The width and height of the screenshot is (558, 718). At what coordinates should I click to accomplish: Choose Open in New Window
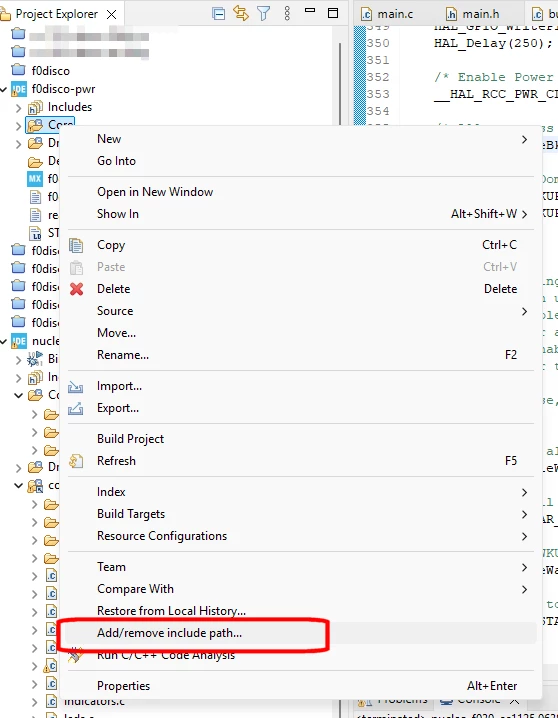click(301, 192)
